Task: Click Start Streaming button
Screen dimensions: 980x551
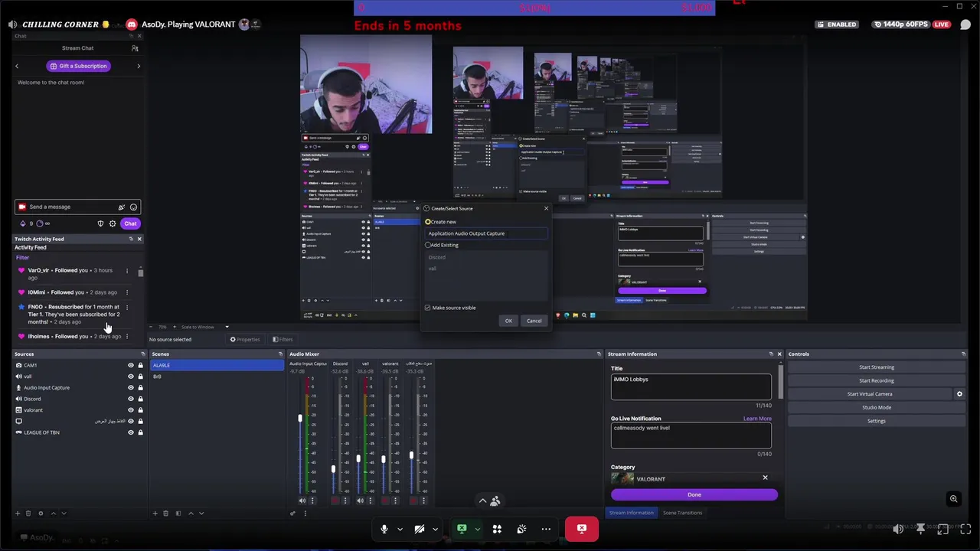Action: (877, 367)
